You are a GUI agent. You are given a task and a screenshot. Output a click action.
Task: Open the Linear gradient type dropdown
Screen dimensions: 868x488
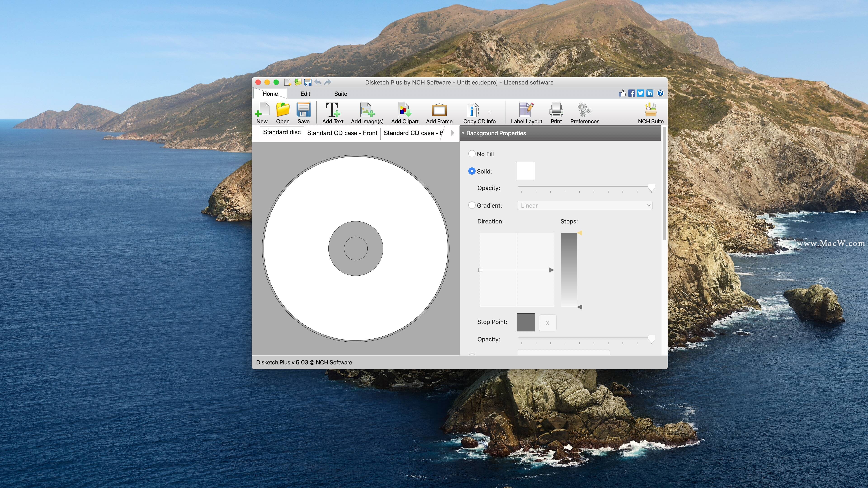point(585,205)
